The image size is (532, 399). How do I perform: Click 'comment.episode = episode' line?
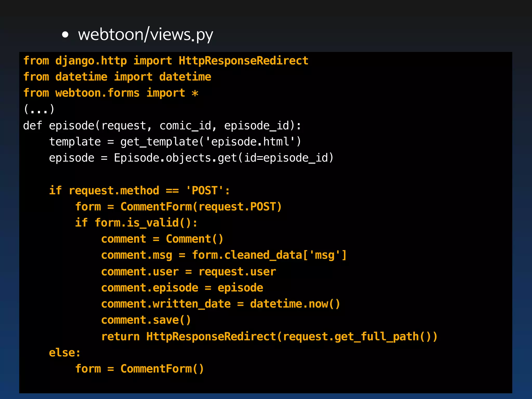coord(182,288)
